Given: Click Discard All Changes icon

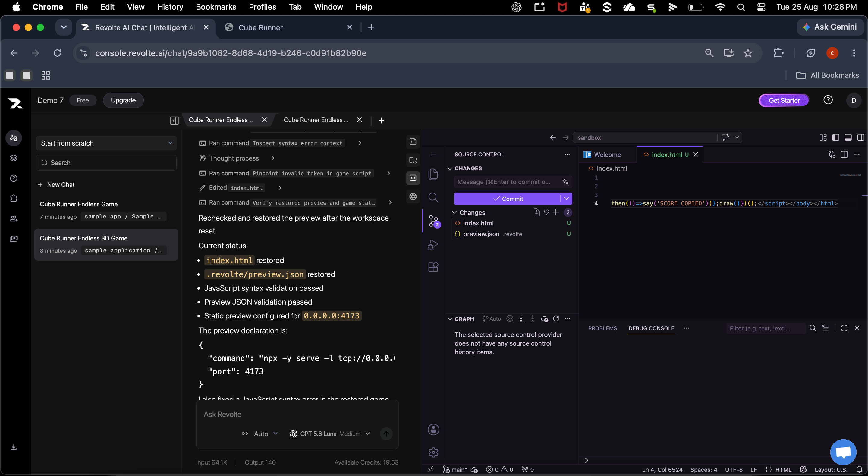Looking at the screenshot, I should [546, 212].
